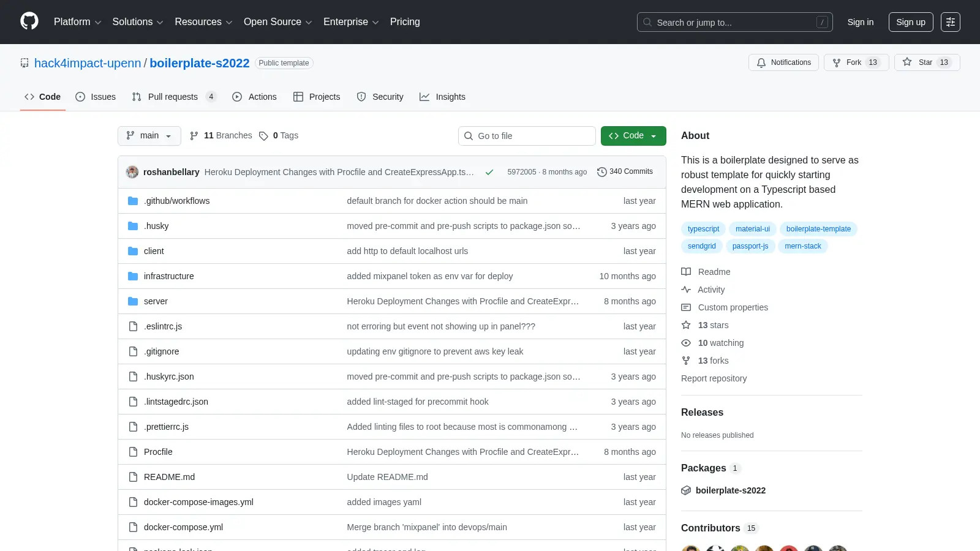View 0 Tags link
The height and width of the screenshot is (551, 980).
(279, 136)
